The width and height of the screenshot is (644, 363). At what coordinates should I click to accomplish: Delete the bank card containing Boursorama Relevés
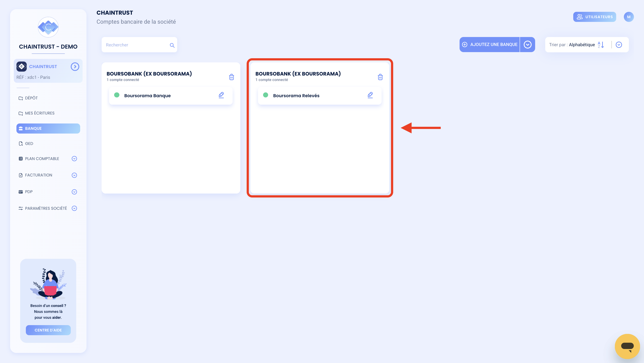tap(380, 77)
